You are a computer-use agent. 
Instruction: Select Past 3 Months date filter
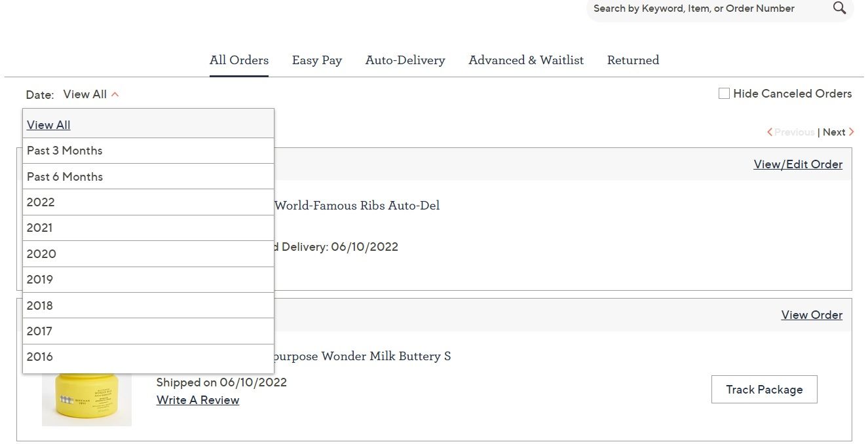[64, 150]
